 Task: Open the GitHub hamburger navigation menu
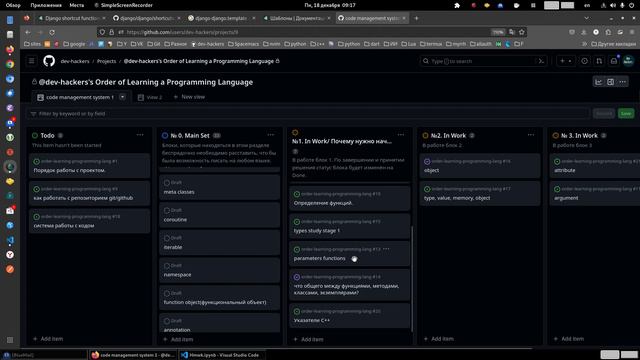31,61
